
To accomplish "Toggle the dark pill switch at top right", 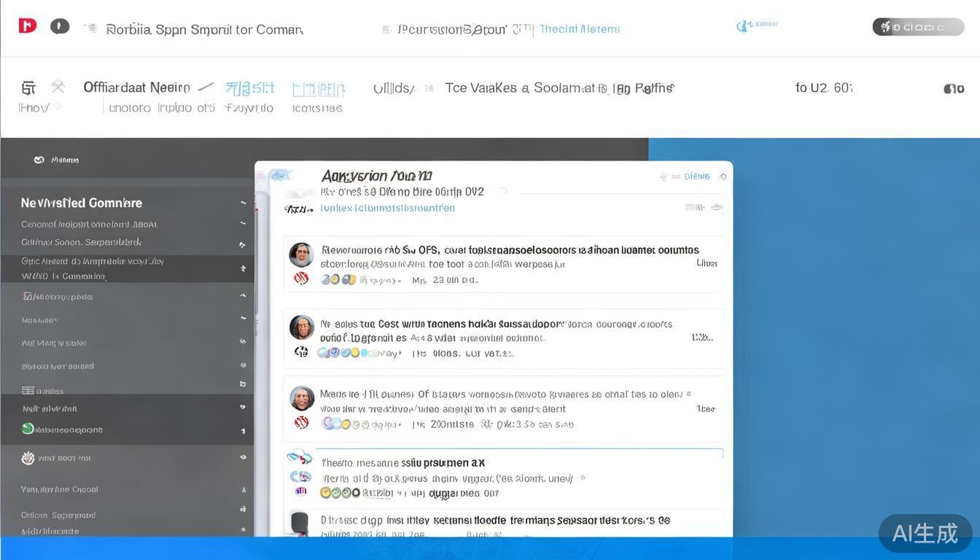I will [x=917, y=27].
